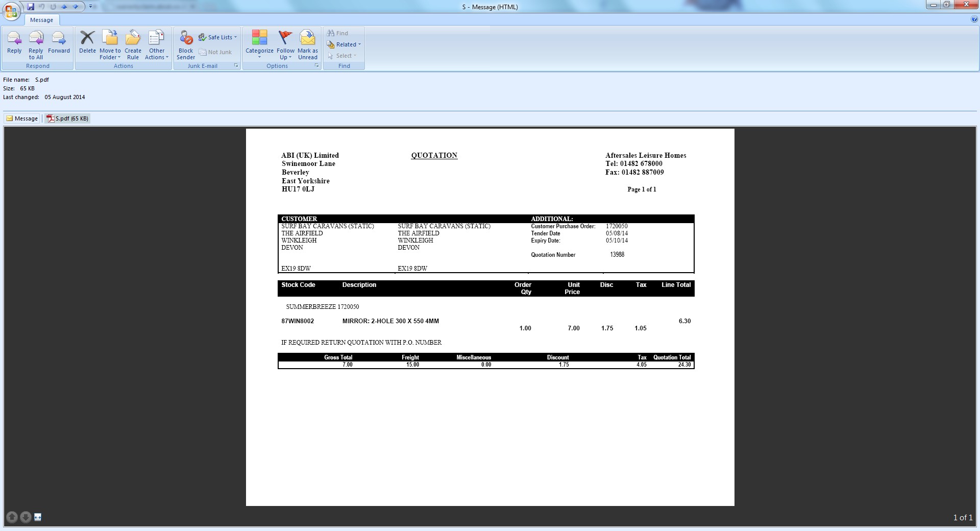Open the Related dropdown
This screenshot has height=531, width=980.
tap(344, 44)
